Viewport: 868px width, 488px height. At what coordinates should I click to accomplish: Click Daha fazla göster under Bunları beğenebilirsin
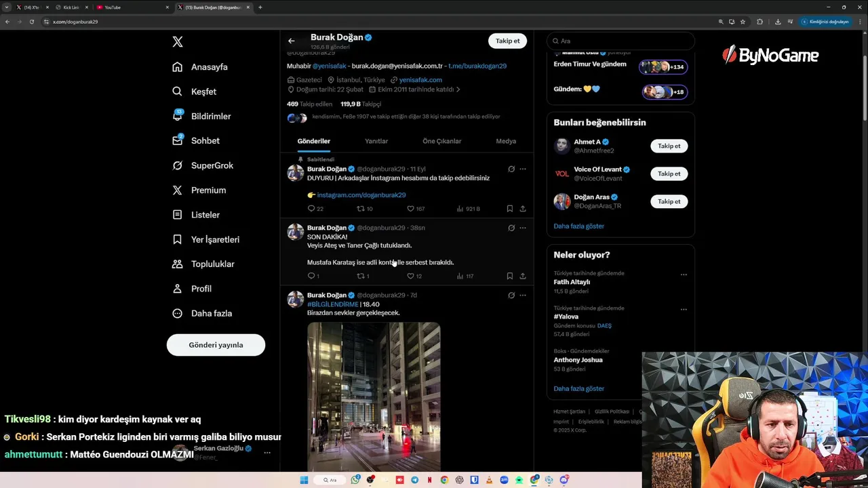point(578,226)
